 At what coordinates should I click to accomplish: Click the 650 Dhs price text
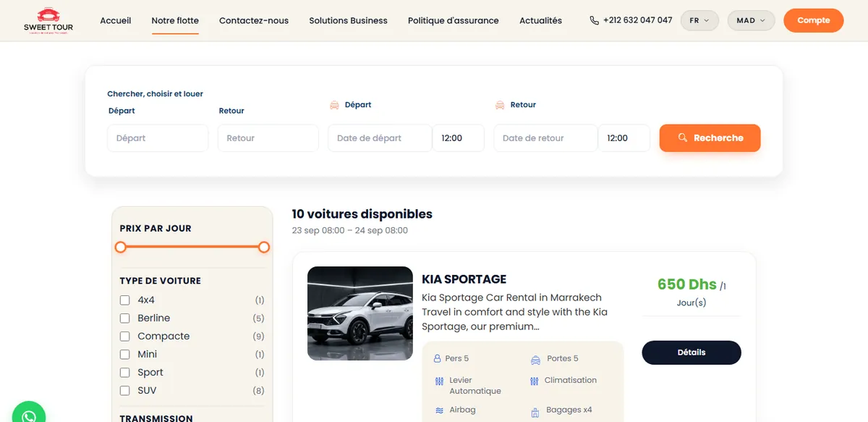click(687, 284)
